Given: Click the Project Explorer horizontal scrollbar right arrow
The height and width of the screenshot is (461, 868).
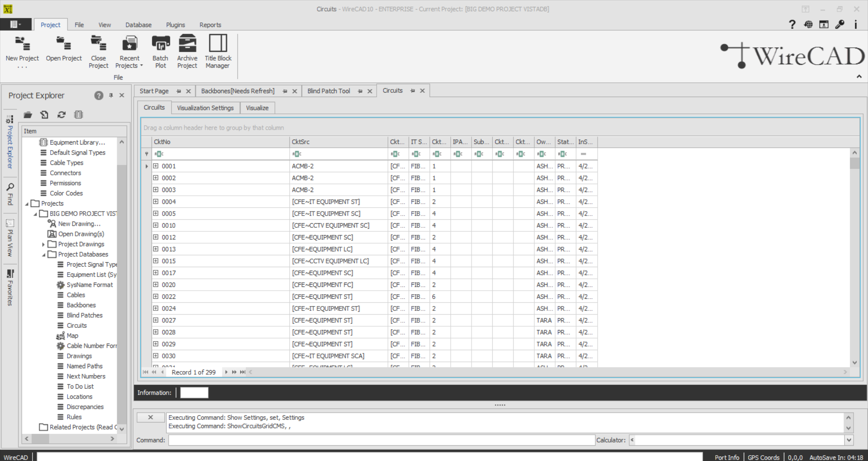Looking at the screenshot, I should pyautogui.click(x=112, y=438).
